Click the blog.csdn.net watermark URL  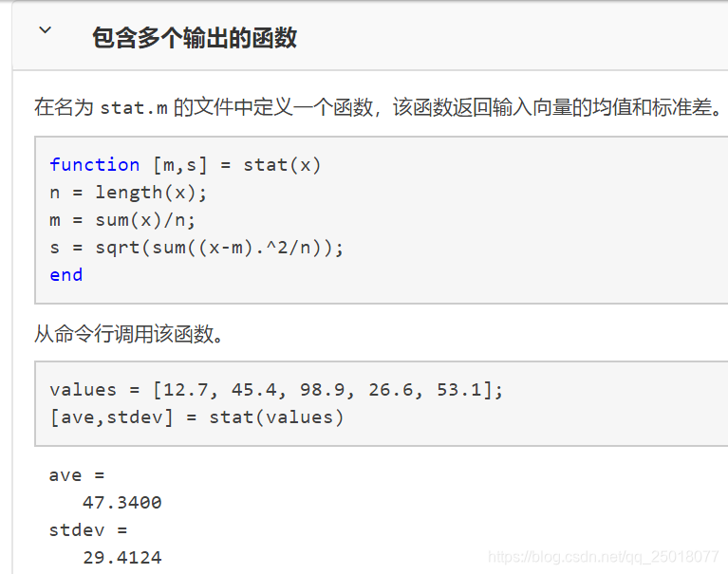click(x=603, y=556)
